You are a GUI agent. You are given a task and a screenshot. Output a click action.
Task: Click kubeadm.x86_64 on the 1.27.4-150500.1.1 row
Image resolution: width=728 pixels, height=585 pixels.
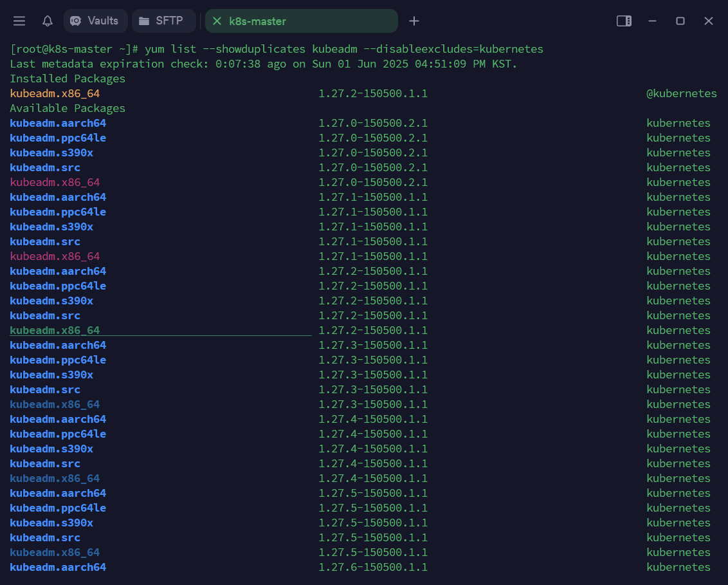55,478
